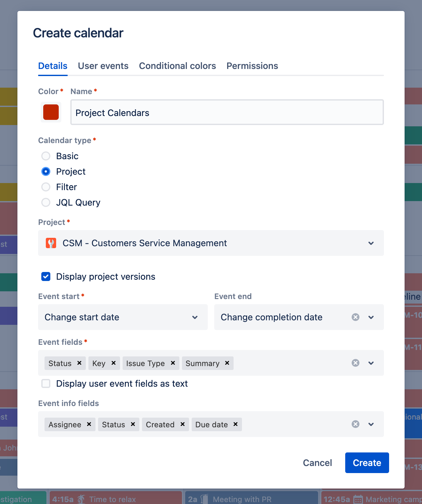
Task: Clear the Event end completion date value
Action: coord(356,317)
